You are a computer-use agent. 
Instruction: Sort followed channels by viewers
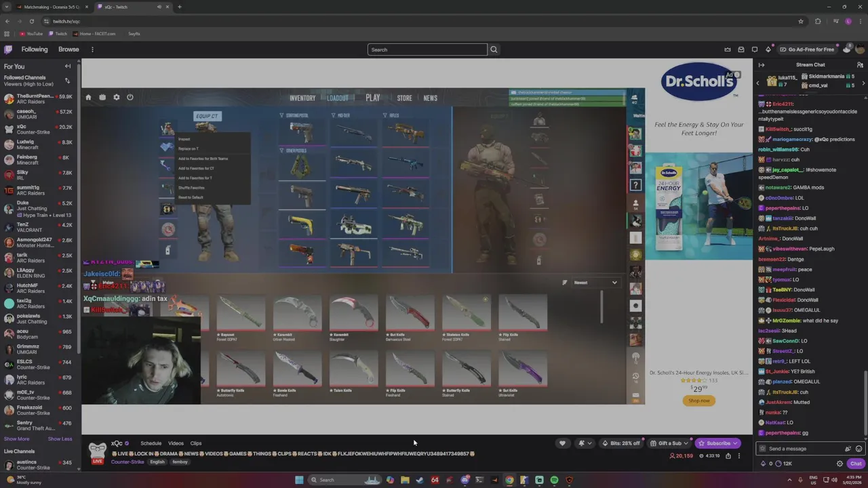tap(67, 81)
